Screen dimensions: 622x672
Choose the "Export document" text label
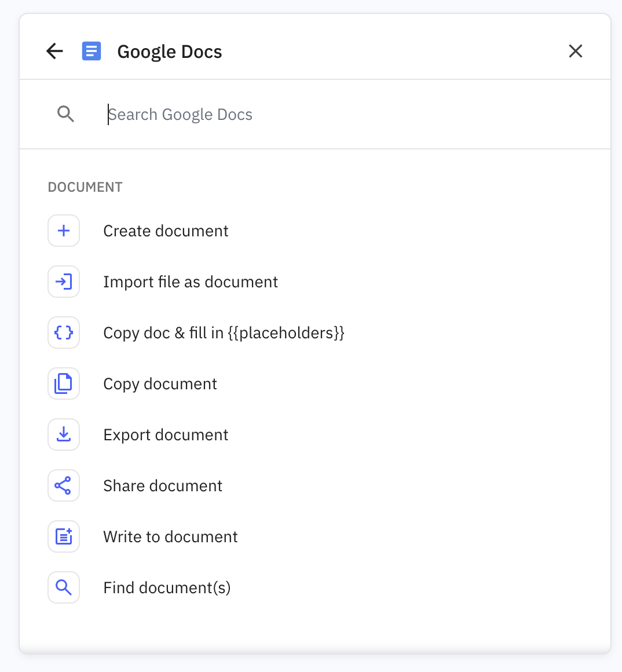coord(166,435)
